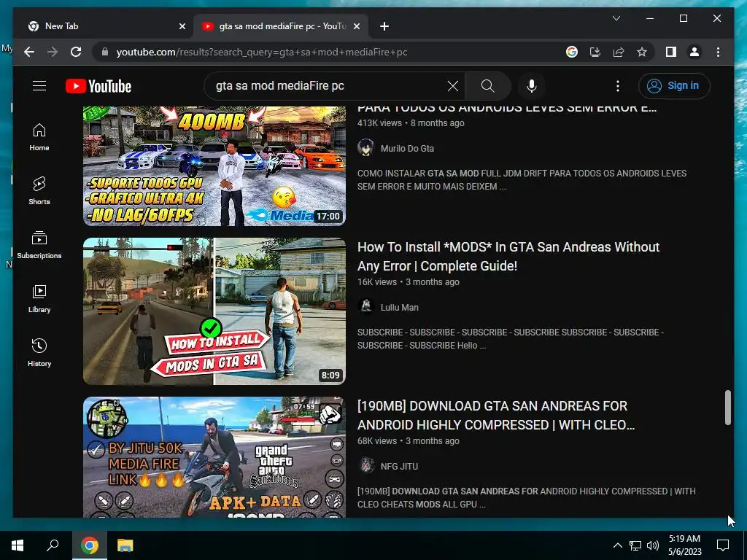Open History in sidebar
The height and width of the screenshot is (560, 747).
pyautogui.click(x=39, y=352)
